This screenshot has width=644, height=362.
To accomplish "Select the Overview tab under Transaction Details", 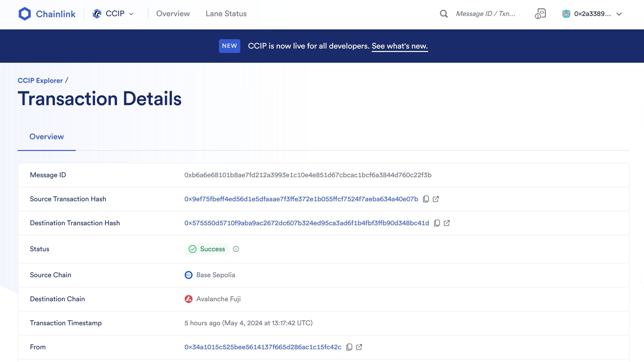I will pos(47,137).
